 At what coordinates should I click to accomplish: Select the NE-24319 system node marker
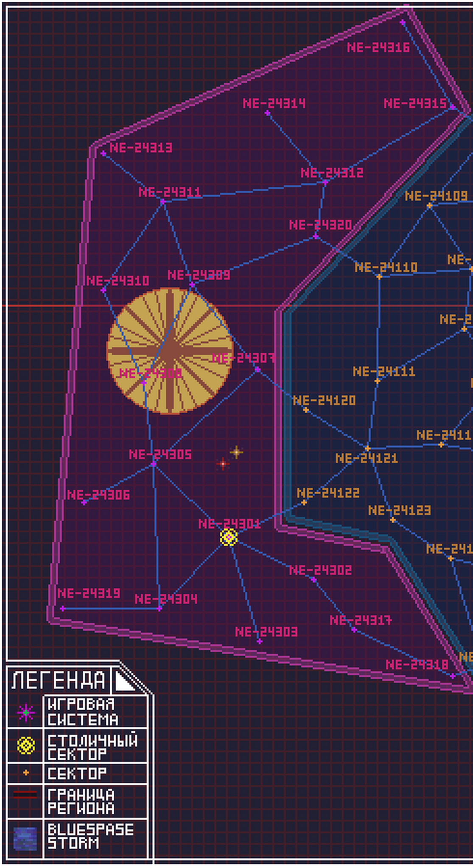[63, 609]
